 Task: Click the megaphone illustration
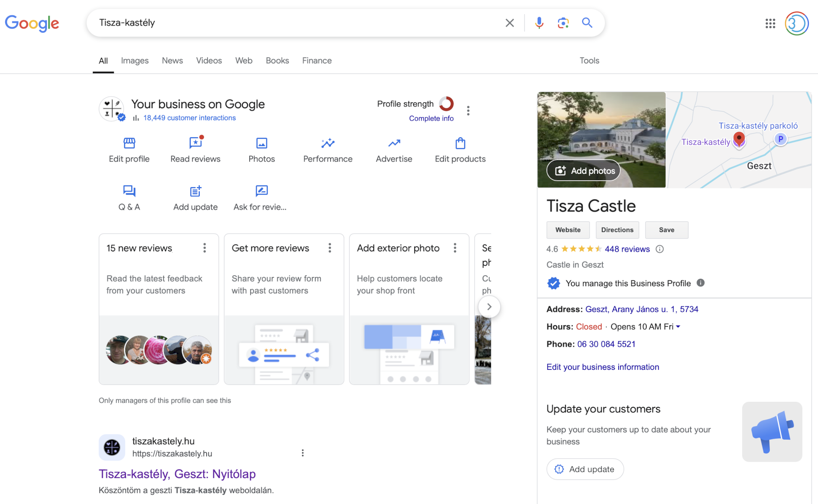[772, 432]
